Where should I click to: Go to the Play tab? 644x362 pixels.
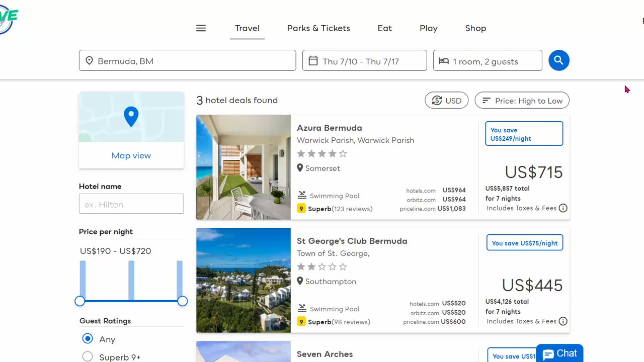(x=429, y=28)
